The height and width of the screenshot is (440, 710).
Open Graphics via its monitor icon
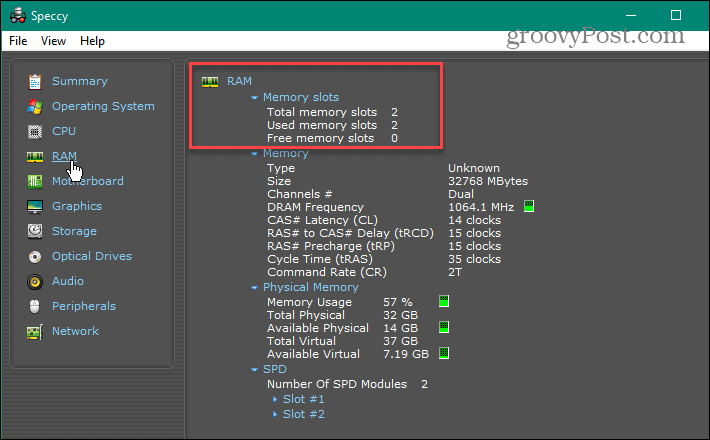(35, 206)
